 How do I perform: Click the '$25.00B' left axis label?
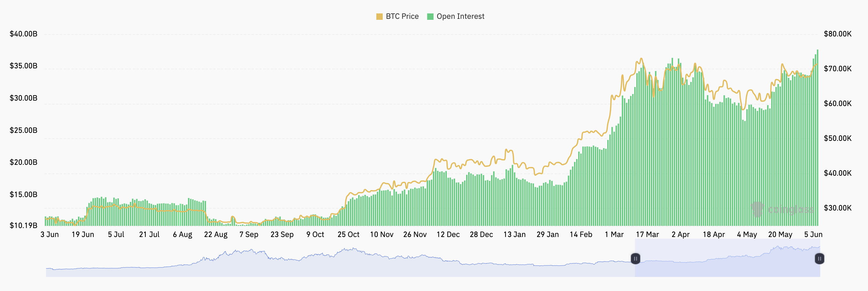coord(23,130)
